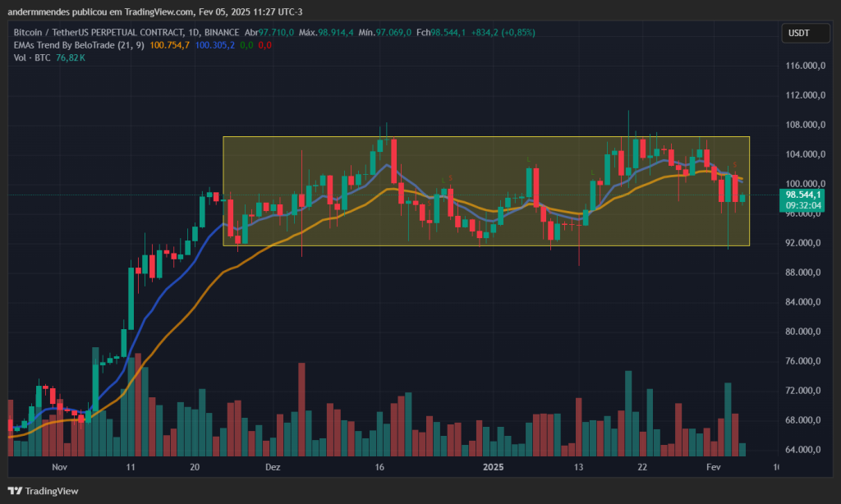The image size is (841, 504).
Task: Click the open price value 97.710,0
Action: click(276, 33)
